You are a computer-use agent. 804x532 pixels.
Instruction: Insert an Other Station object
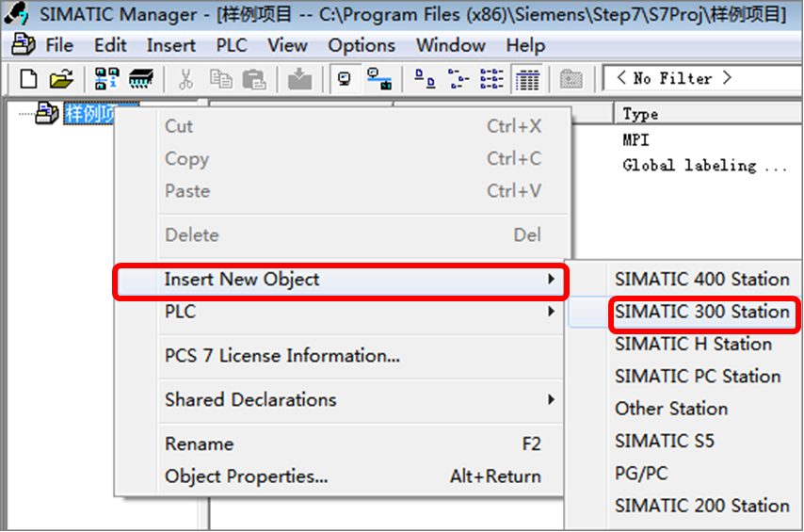tap(684, 409)
